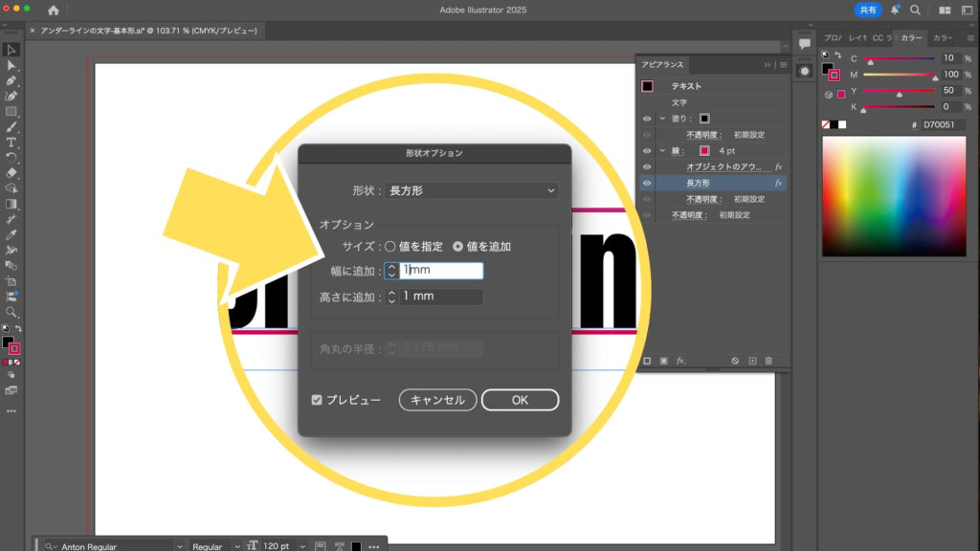Image resolution: width=980 pixels, height=551 pixels.
Task: Select the Type tool in the toolbar
Action: pyautogui.click(x=11, y=142)
